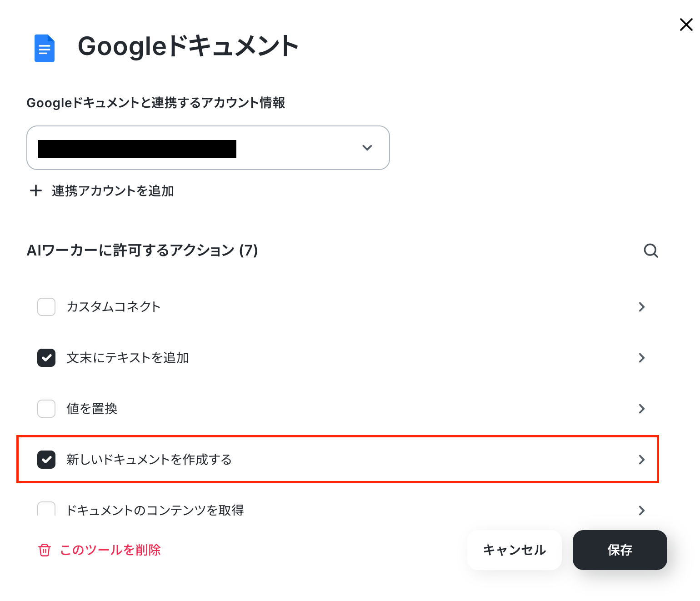Click the red trash can icon
The image size is (700, 601).
pos(45,550)
